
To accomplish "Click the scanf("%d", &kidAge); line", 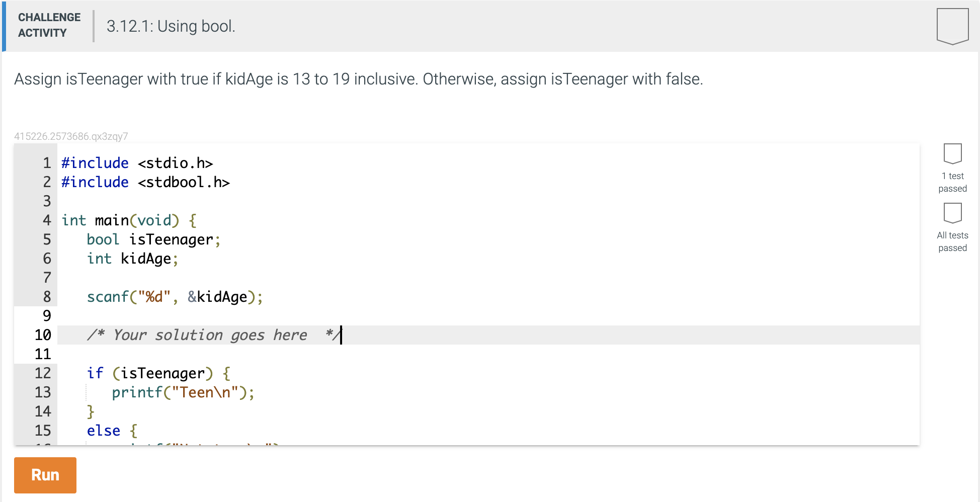I will point(175,297).
